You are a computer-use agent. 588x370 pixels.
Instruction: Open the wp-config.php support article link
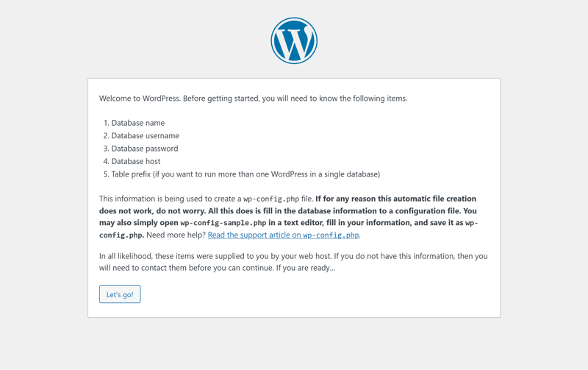pyautogui.click(x=283, y=235)
